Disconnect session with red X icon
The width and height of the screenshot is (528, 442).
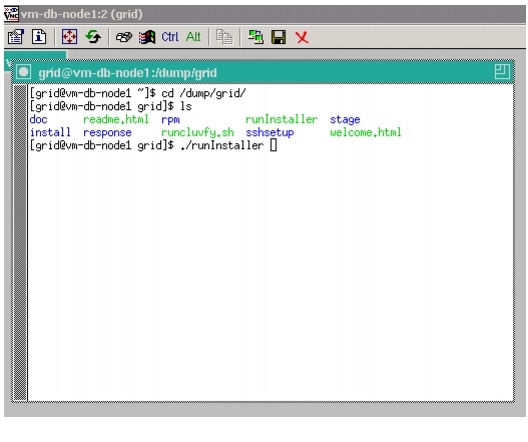(302, 37)
